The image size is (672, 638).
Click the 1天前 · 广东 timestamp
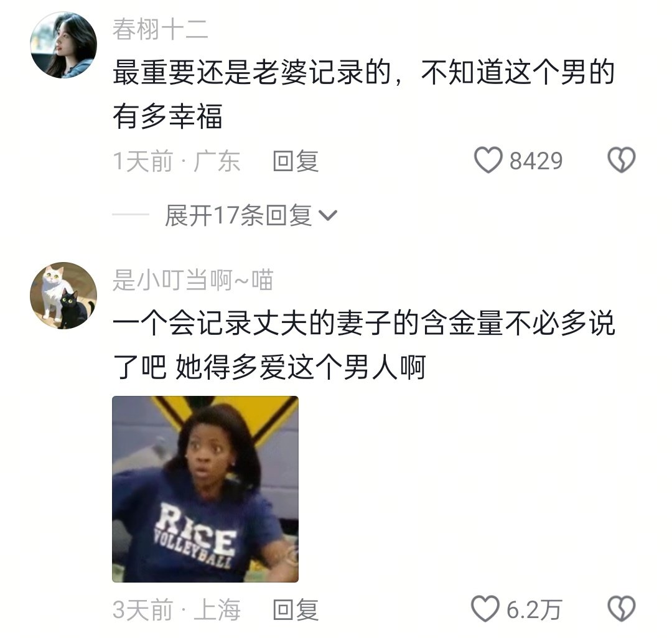coord(176,161)
